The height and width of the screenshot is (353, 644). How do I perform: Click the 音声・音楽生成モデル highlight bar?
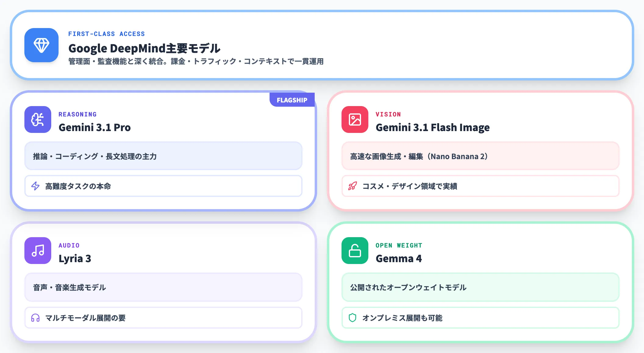point(163,287)
